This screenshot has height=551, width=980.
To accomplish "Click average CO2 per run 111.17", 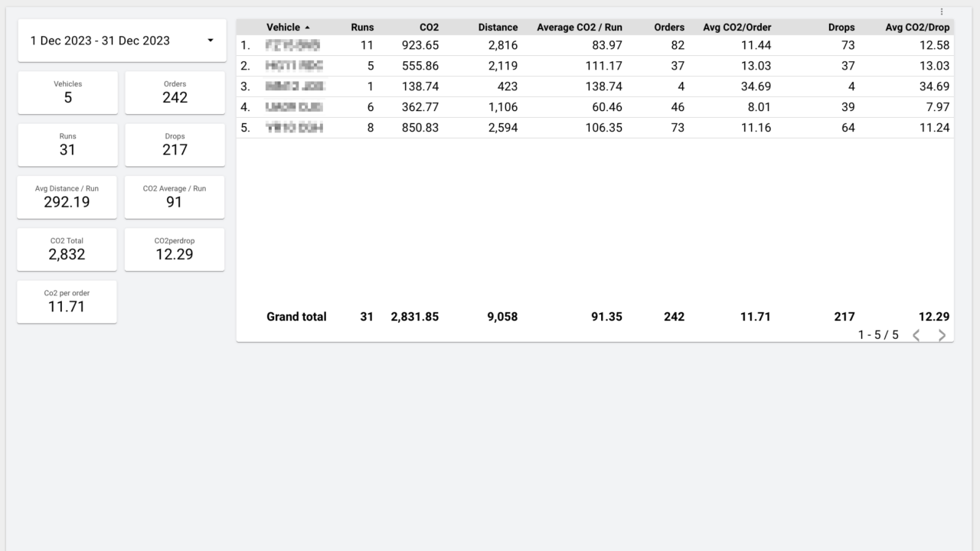I will [x=604, y=66].
